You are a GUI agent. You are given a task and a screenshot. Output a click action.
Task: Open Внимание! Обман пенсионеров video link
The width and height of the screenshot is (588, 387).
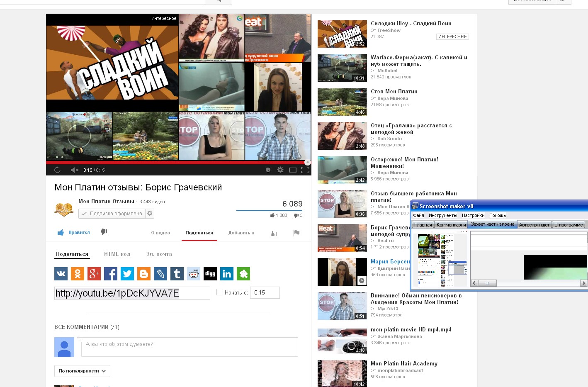(416, 299)
